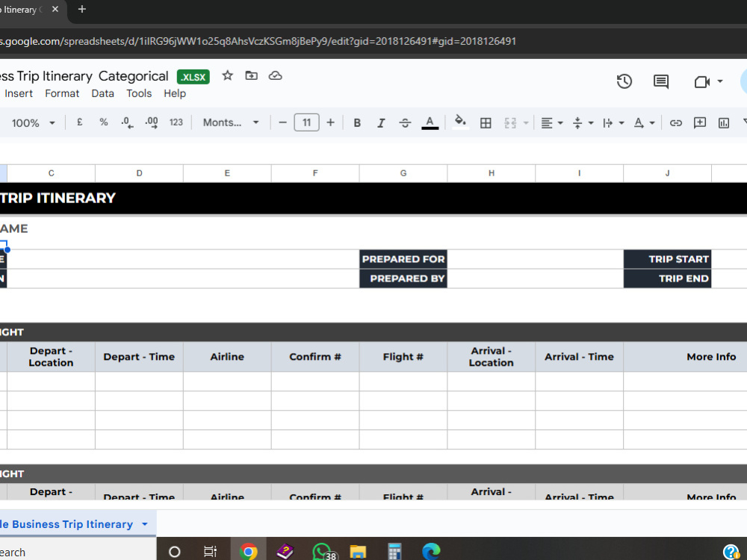Click the TRIP START label cell

(667, 259)
